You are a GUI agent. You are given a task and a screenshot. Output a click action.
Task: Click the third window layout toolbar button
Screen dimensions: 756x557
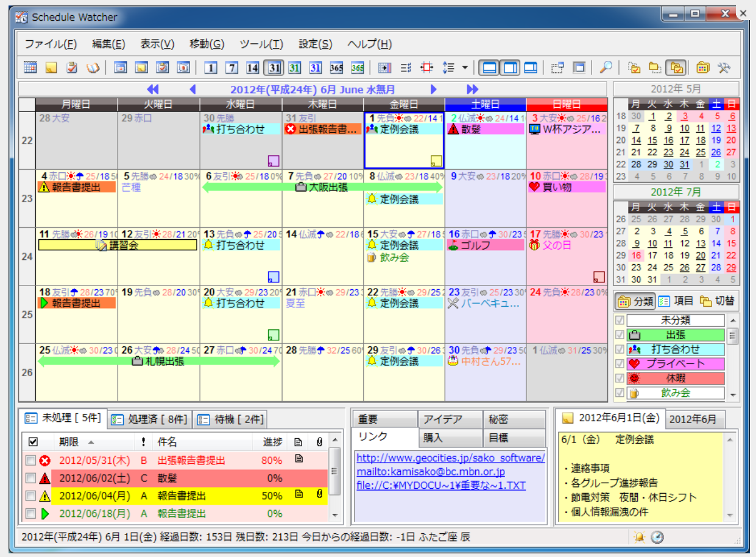click(531, 68)
